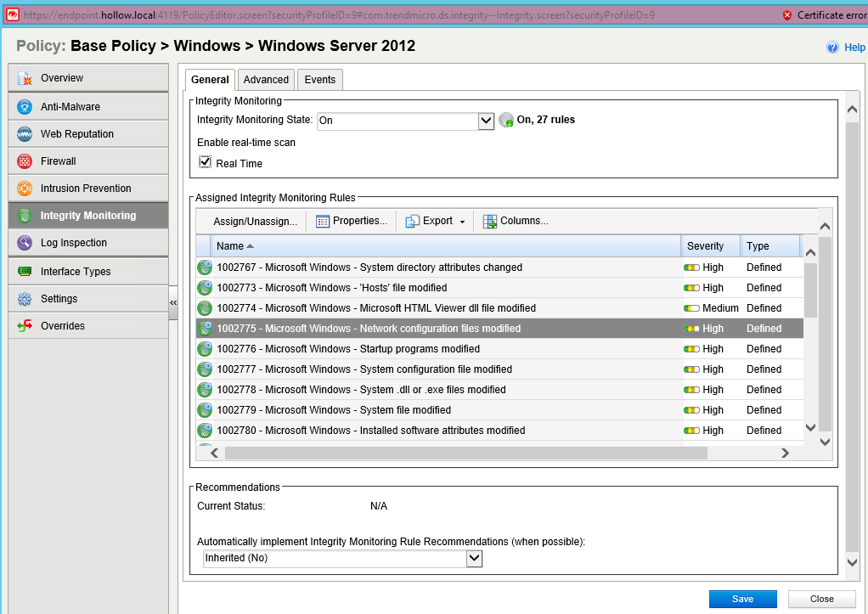868x614 pixels.
Task: Click the Anti-Malware icon in sidebar
Action: 25,107
